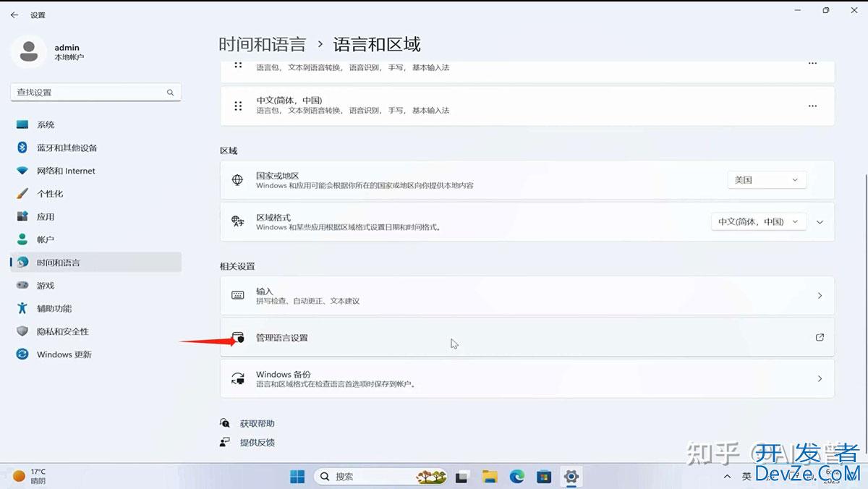Viewport: 868px width, 489px height.
Task: Open weather widget showing 17°C
Action: (x=30, y=476)
